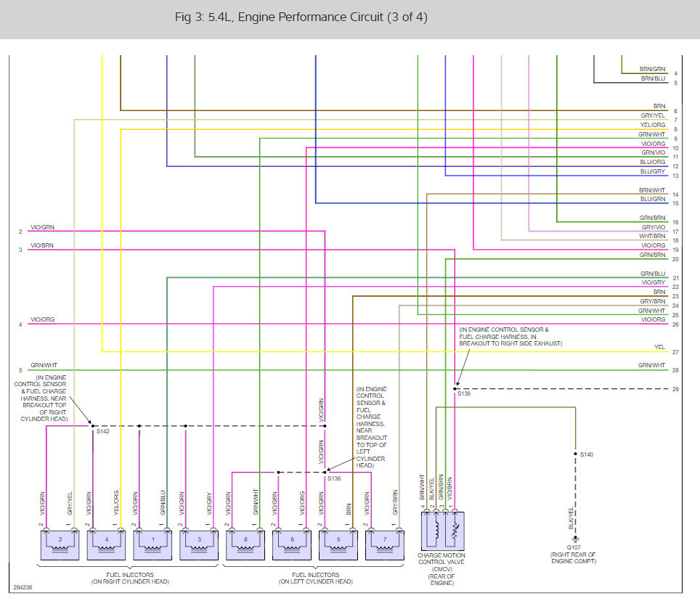Click the G107 ground symbol
The height and width of the screenshot is (609, 700).
point(575,539)
